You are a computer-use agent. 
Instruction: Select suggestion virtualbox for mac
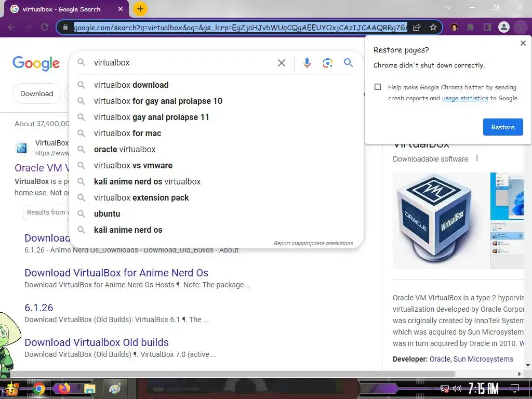click(x=216, y=134)
